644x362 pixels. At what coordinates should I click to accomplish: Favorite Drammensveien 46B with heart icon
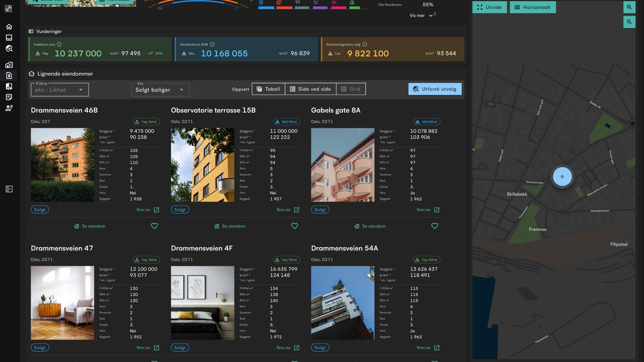click(x=155, y=226)
